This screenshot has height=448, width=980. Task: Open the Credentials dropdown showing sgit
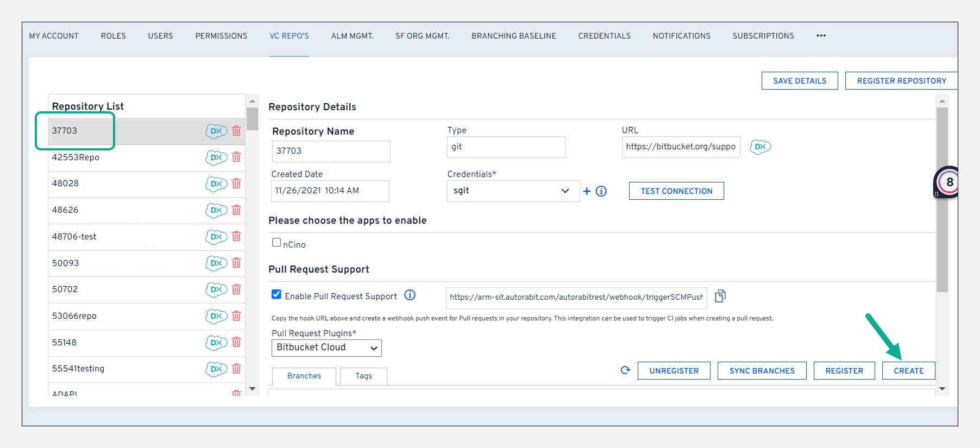pyautogui.click(x=512, y=191)
